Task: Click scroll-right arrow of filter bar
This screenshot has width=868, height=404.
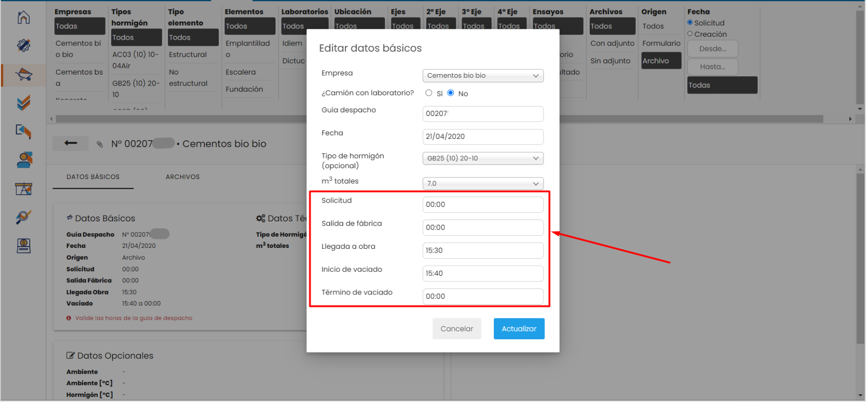Action: coord(850,119)
